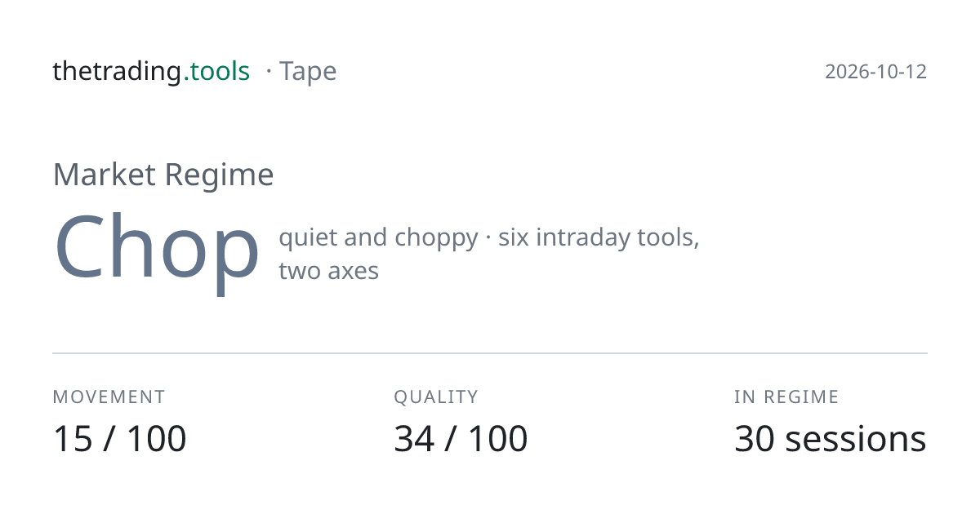
Task: Click the number 15 in movement score
Action: pos(72,438)
